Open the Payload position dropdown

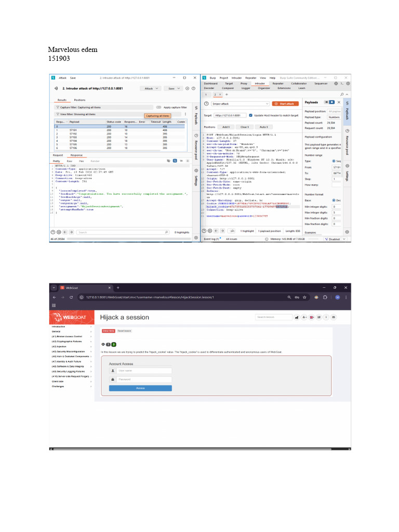[x=334, y=111]
